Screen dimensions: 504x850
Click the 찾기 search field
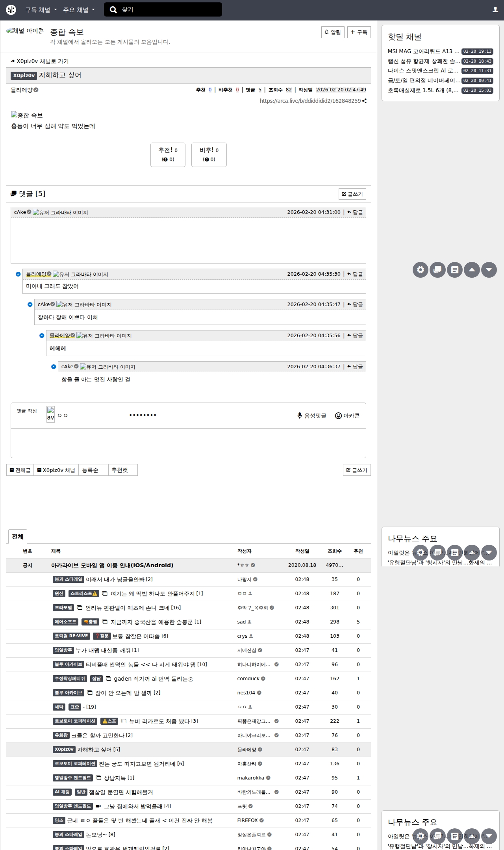pyautogui.click(x=163, y=10)
